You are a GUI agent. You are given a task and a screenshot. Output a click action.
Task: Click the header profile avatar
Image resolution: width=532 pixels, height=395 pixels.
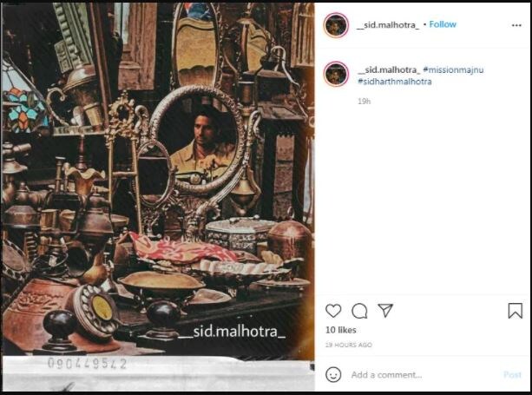336,25
